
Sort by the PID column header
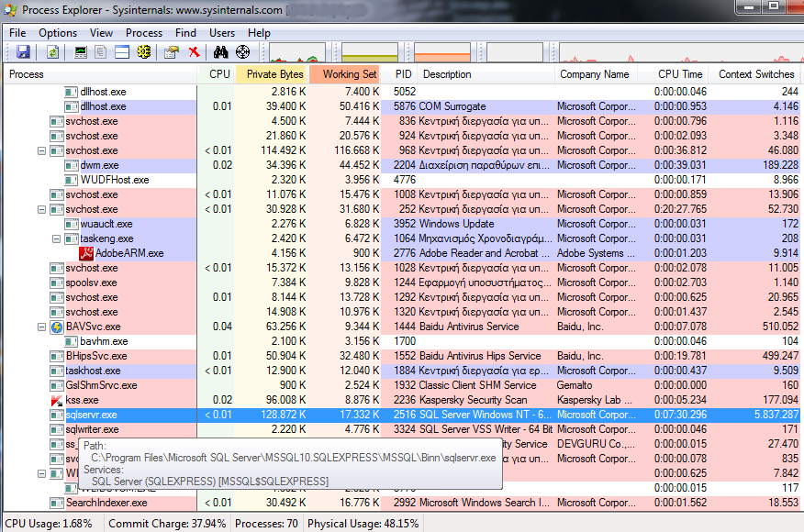399,74
